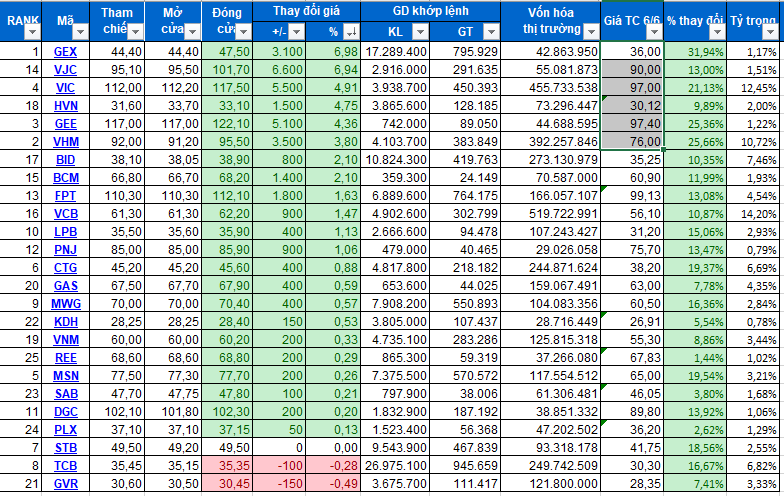Image resolution: width=784 pixels, height=496 pixels.
Task: Select BID volume cell 10.824.300
Action: pyautogui.click(x=395, y=160)
